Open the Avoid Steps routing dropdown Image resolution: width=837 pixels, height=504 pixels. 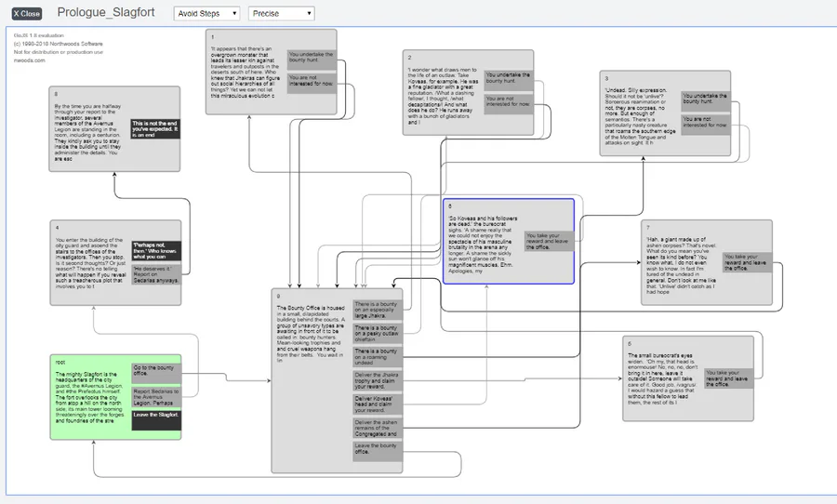tap(206, 13)
